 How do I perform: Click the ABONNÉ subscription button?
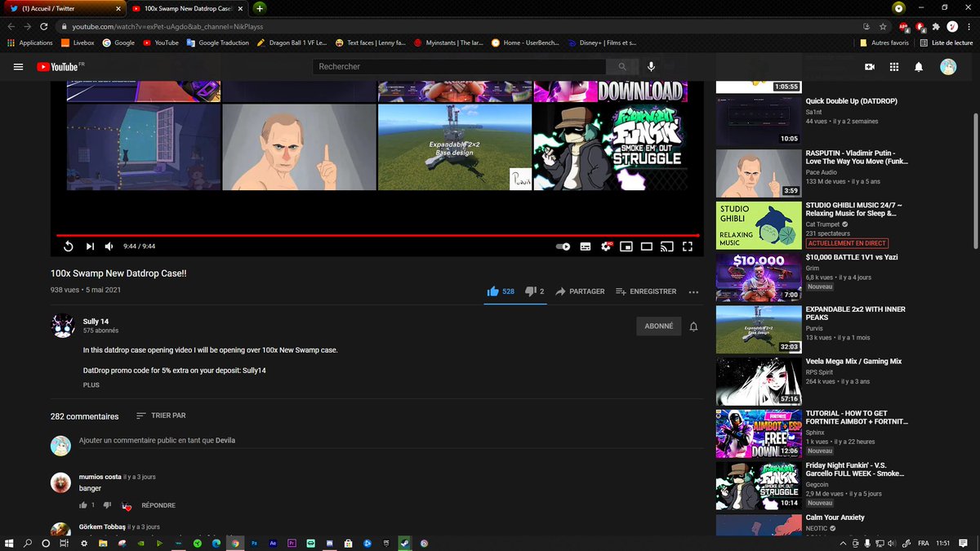point(659,327)
